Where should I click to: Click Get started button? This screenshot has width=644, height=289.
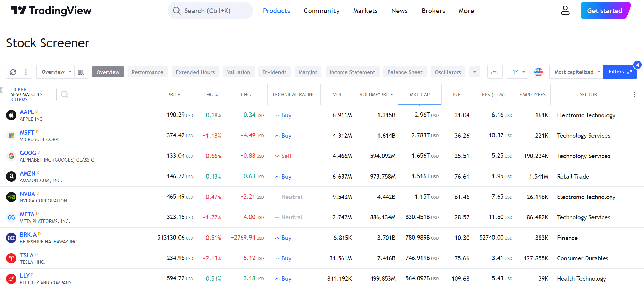click(605, 11)
